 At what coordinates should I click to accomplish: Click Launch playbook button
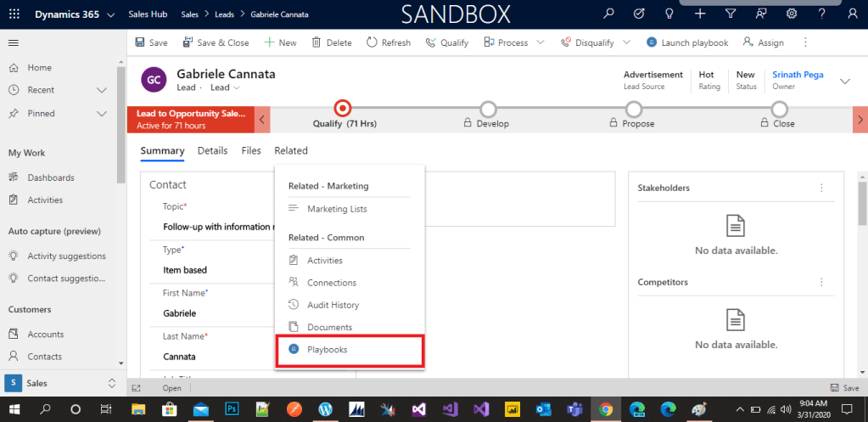(x=687, y=42)
